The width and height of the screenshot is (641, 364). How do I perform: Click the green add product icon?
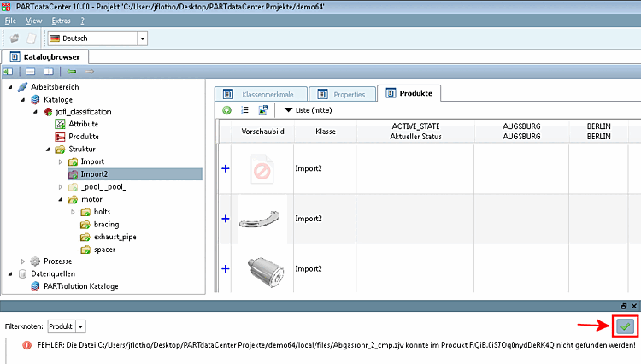click(x=226, y=110)
